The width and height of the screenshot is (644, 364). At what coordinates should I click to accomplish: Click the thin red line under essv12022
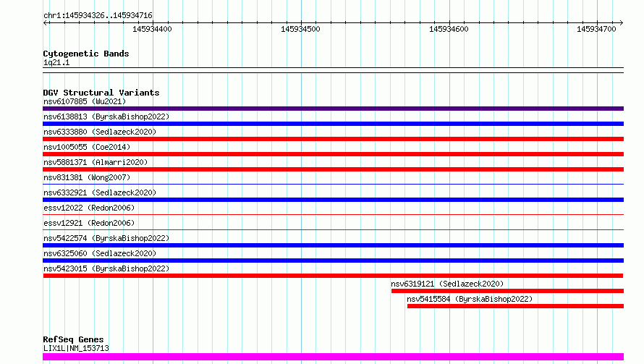click(x=333, y=214)
